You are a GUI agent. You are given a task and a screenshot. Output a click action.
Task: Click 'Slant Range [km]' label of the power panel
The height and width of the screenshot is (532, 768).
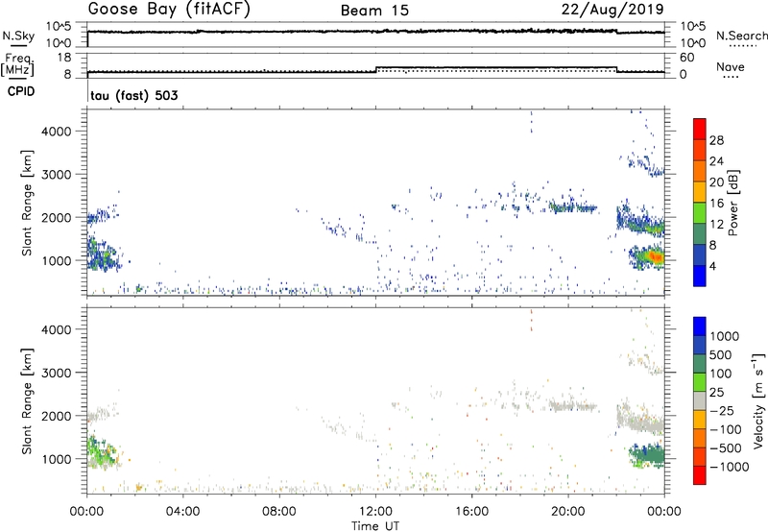[27, 203]
